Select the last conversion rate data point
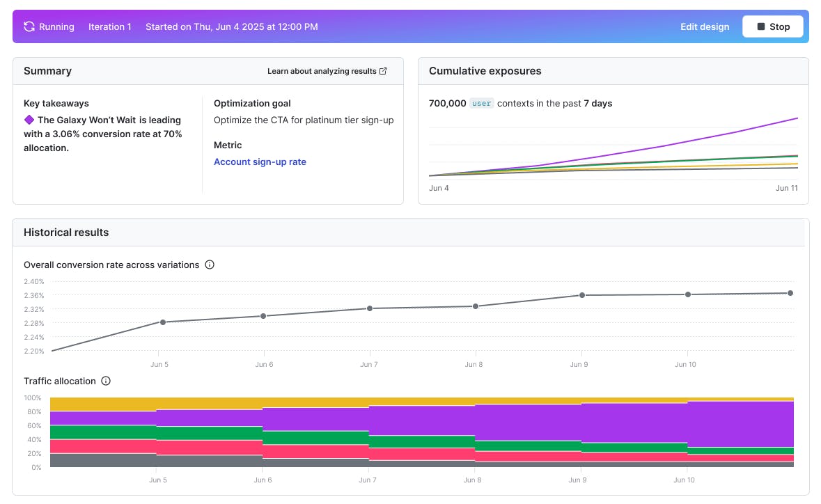The image size is (821, 504). point(790,293)
